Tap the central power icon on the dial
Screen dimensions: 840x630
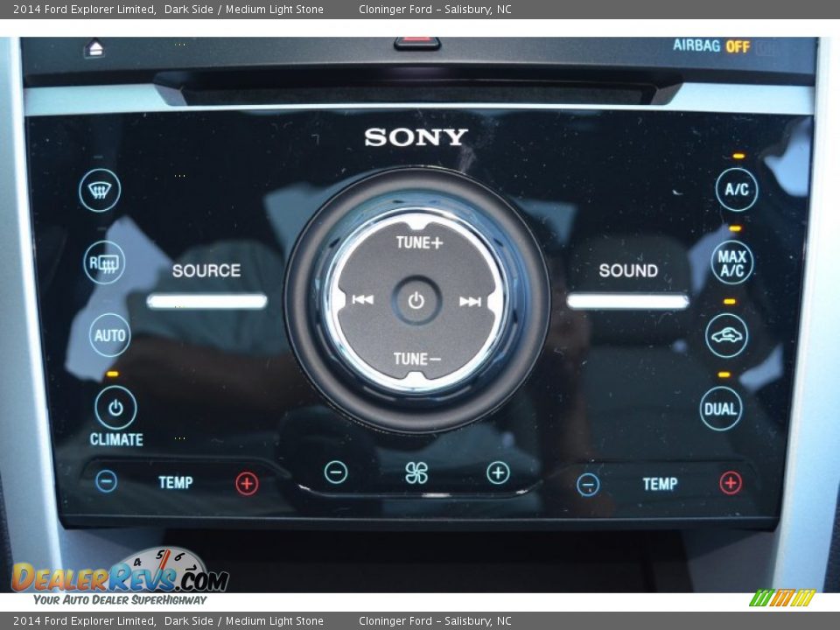coord(416,298)
